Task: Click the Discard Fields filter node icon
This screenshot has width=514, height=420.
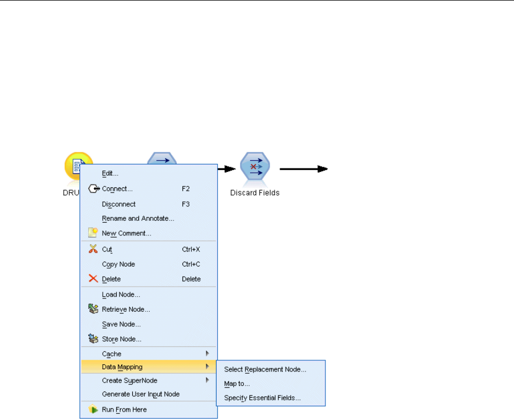Action: pos(255,166)
